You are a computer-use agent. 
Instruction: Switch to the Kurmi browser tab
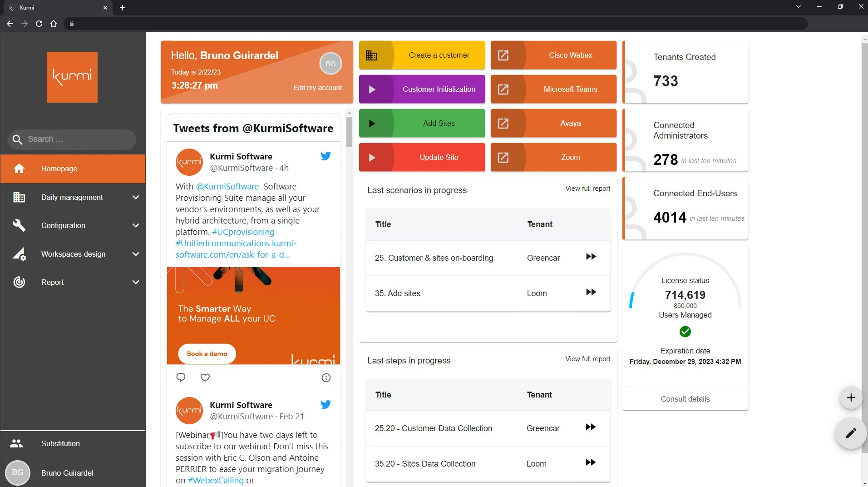point(57,8)
